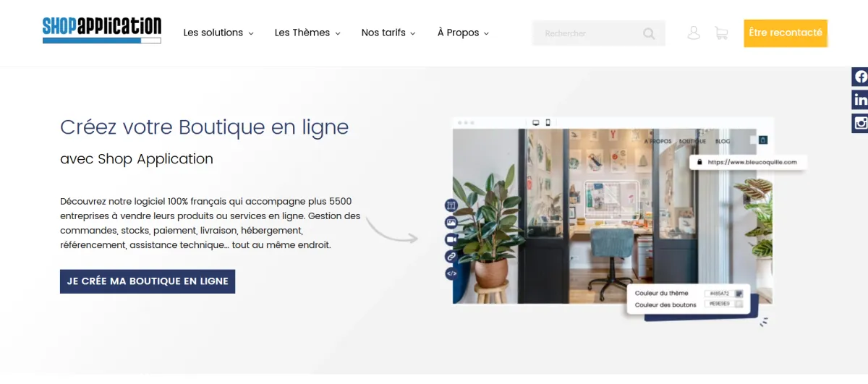Open the user account icon

[x=694, y=33]
